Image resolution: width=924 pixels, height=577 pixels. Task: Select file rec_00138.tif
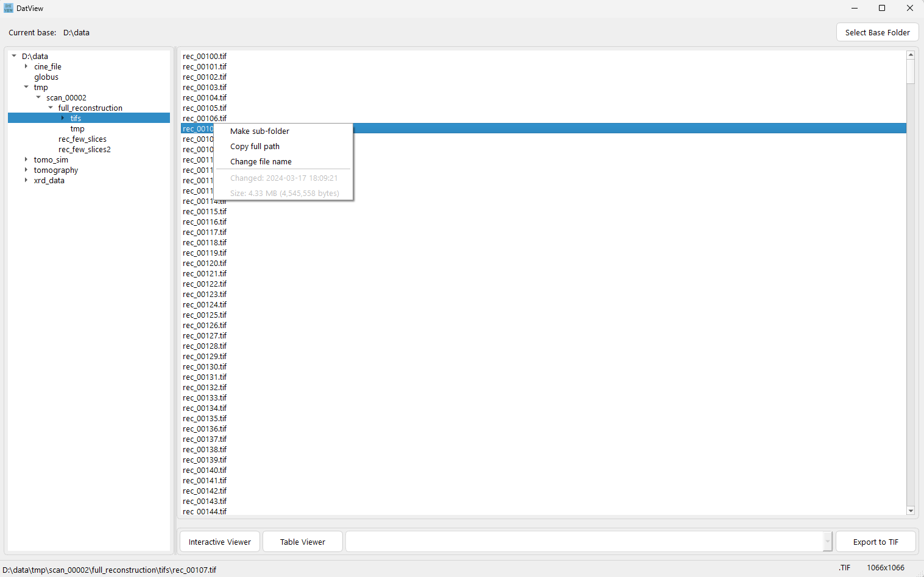(205, 449)
